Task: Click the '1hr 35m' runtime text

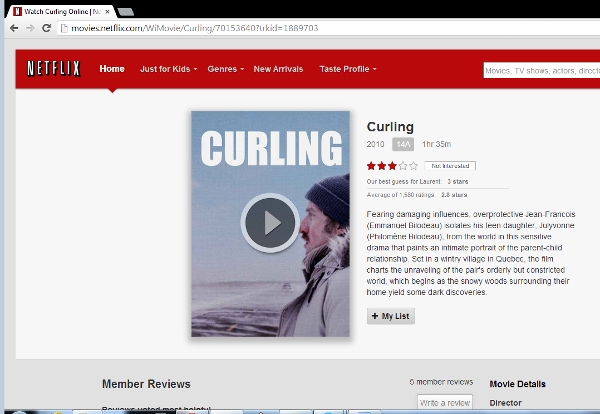Action: tap(437, 144)
